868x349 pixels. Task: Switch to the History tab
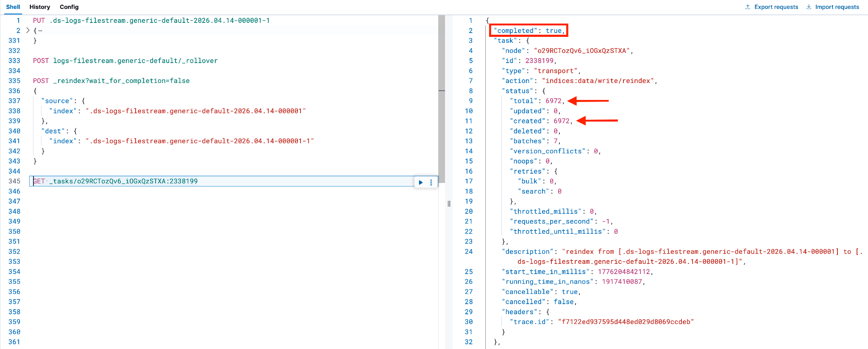(40, 7)
